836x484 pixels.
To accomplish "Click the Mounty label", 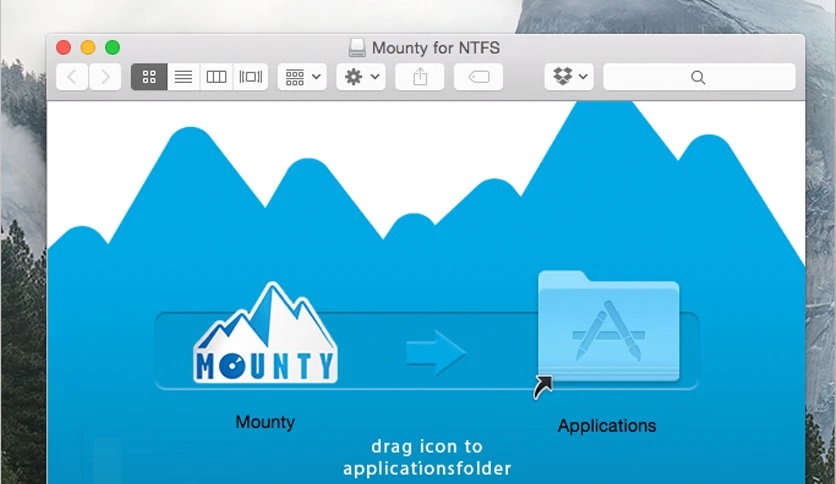I will click(x=265, y=422).
